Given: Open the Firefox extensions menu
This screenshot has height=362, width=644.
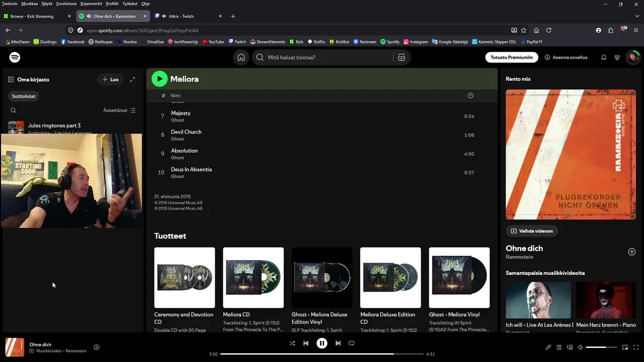Looking at the screenshot, I should (x=611, y=30).
